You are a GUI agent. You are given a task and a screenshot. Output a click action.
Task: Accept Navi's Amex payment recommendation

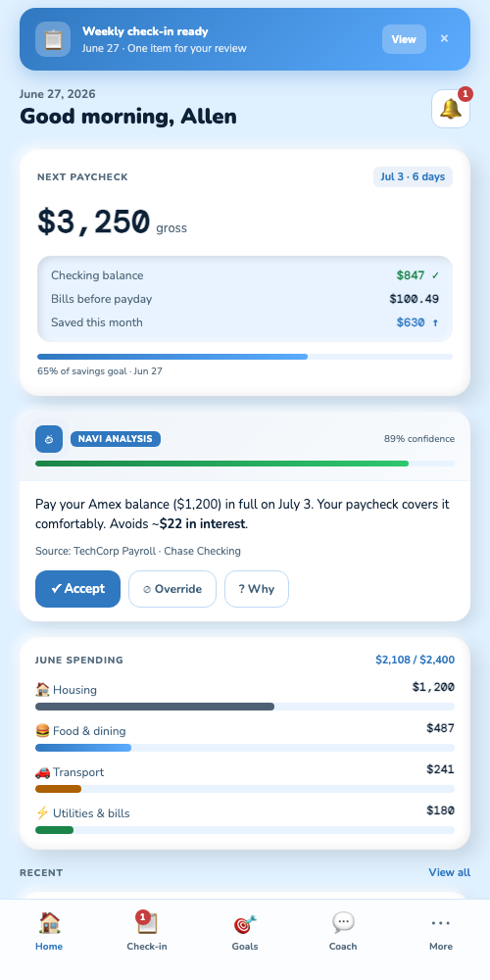(x=77, y=589)
